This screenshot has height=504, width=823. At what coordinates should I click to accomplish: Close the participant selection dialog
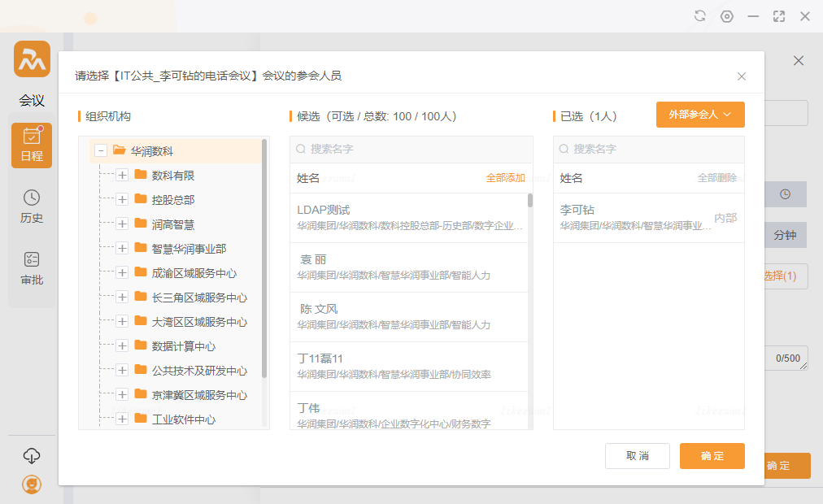tap(741, 76)
